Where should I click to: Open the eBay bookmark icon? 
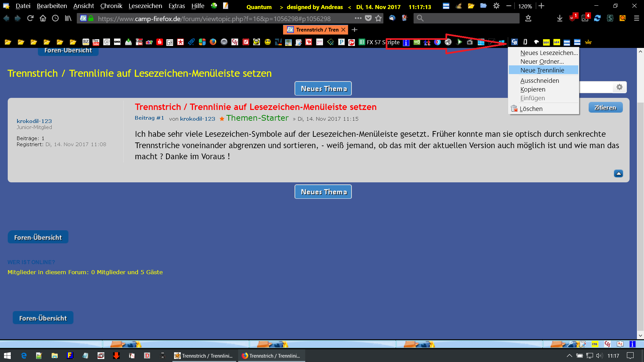coord(149,42)
